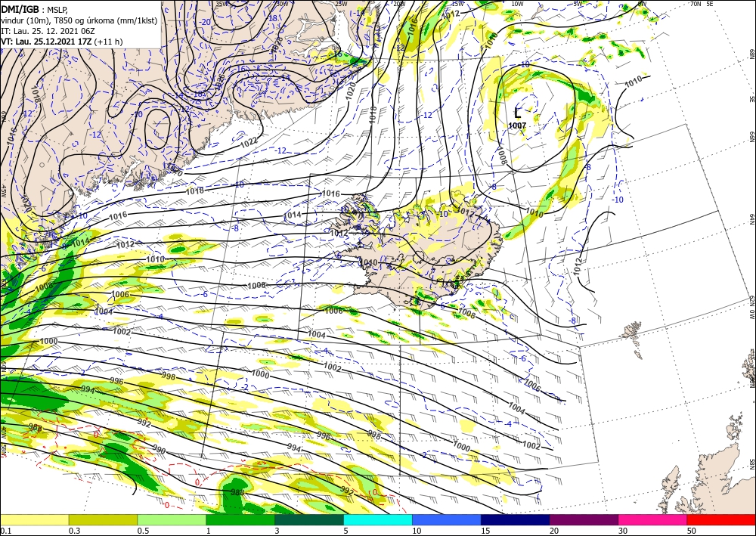The width and height of the screenshot is (756, 536).
Task: Click the 'vindur (10m), T850 og úrkoma' line
Action: pos(79,20)
